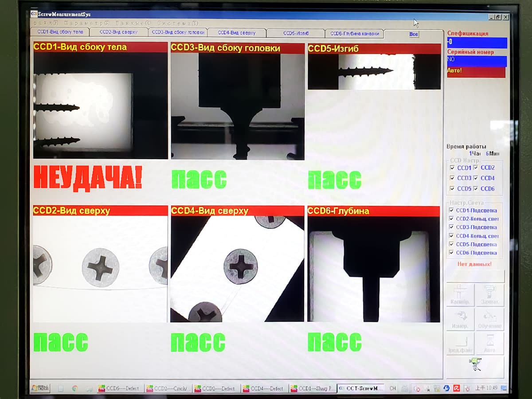The width and height of the screenshot is (532, 399).
Task: Select the CCD6-Глубина канавки tab
Action: [x=354, y=33]
